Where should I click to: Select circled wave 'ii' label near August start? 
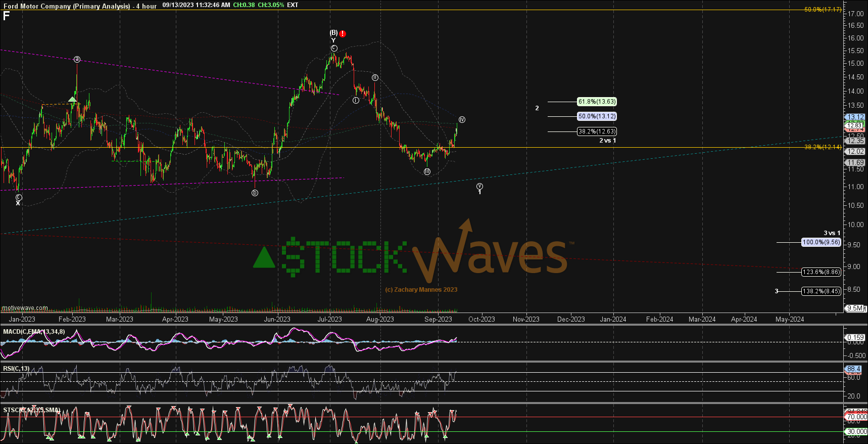(375, 77)
